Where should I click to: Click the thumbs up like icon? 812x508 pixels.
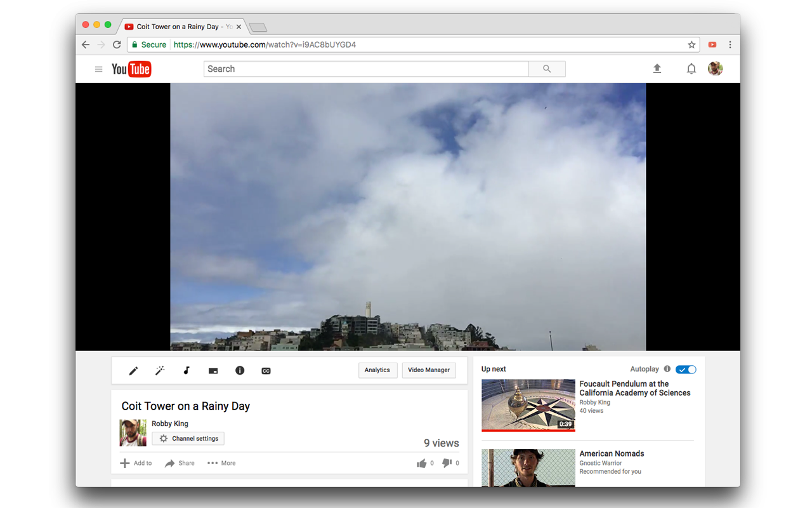click(x=421, y=463)
